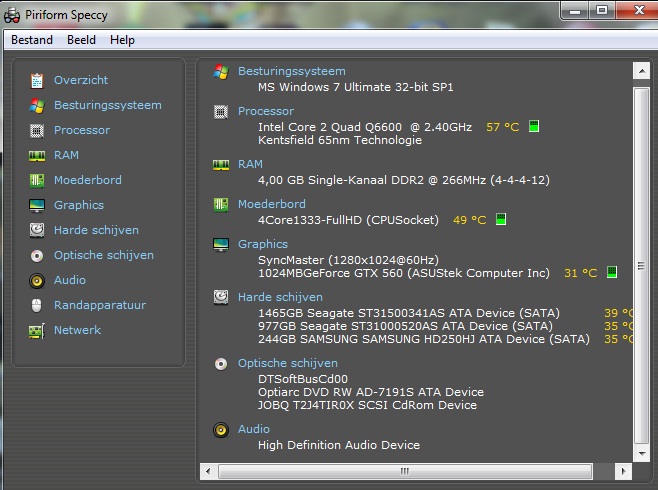Screen dimensions: 658x490
Task: Click Optische schijven heading in summary pane
Action: point(288,363)
